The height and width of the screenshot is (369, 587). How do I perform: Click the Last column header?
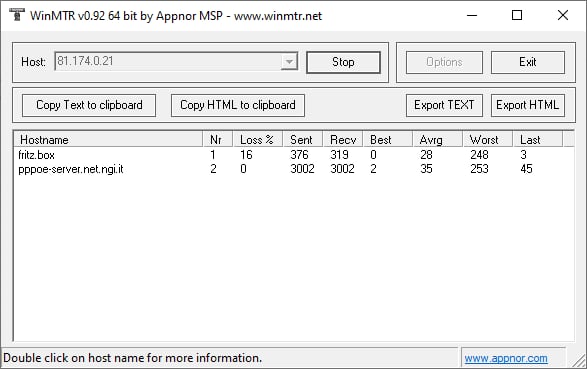[x=537, y=140]
